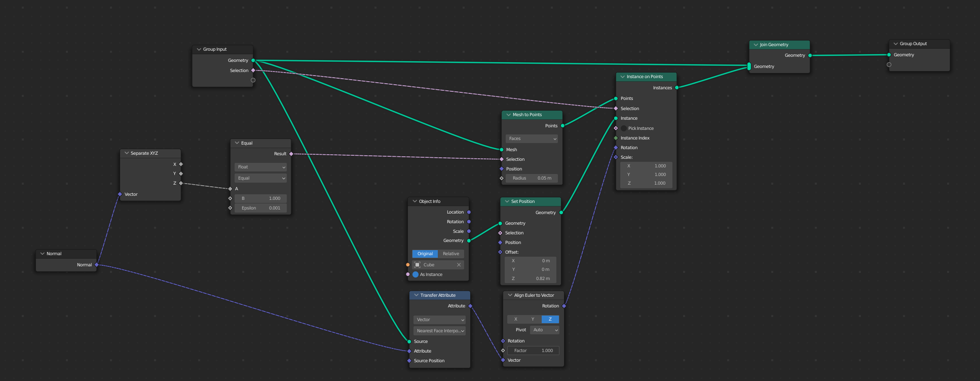Viewport: 980px width, 381px height.
Task: Clear the Cube object field
Action: pos(459,265)
